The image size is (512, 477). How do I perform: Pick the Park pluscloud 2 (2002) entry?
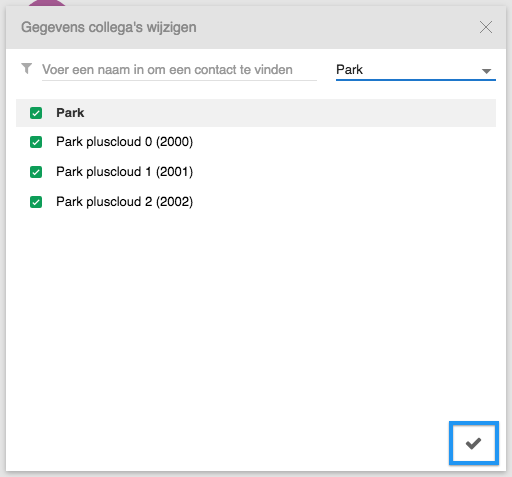(125, 202)
